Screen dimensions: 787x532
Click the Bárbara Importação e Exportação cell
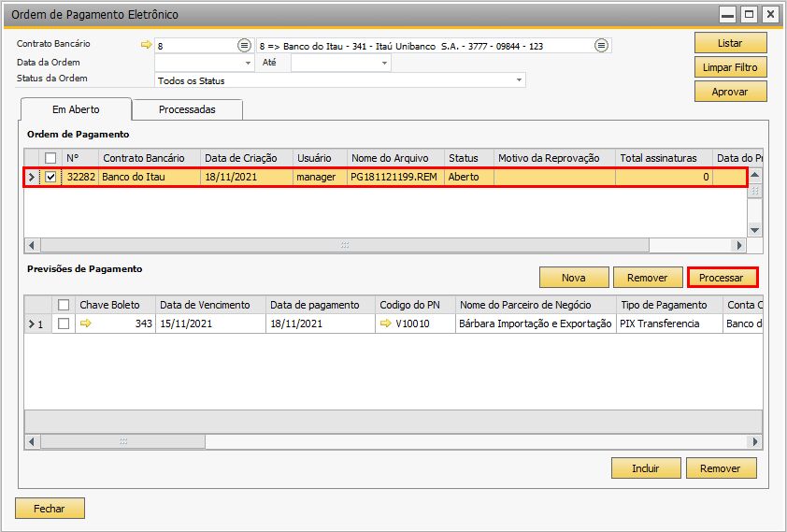click(536, 324)
